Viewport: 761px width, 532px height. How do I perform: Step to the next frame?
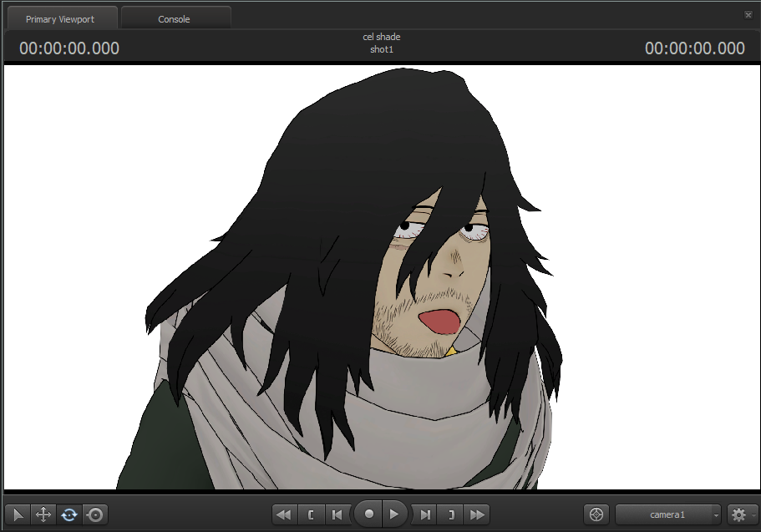(425, 514)
